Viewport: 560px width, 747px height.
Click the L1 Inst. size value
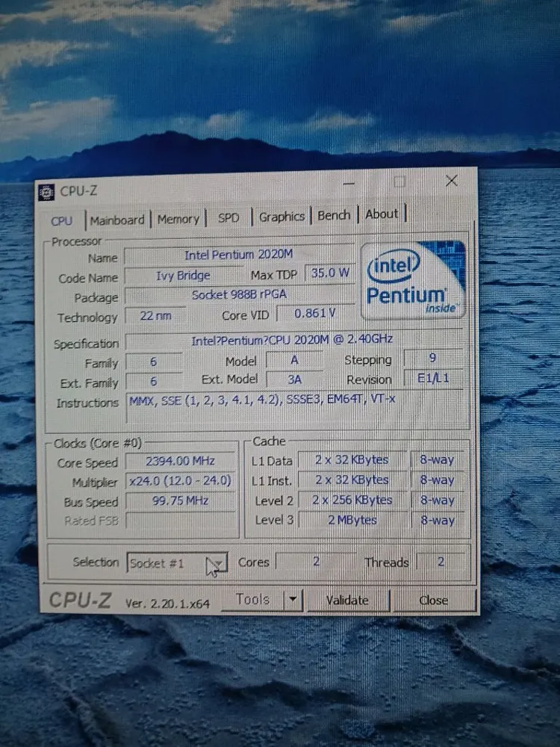click(352, 480)
